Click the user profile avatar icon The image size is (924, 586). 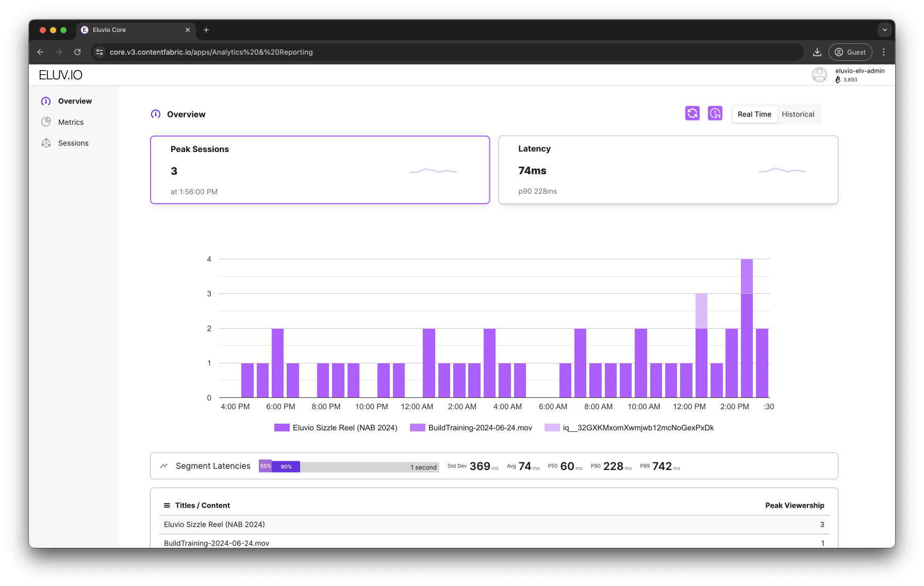[819, 75]
